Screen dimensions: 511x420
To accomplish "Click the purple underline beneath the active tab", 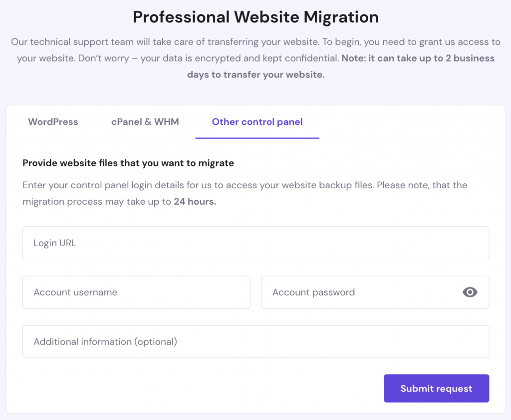I will click(257, 137).
